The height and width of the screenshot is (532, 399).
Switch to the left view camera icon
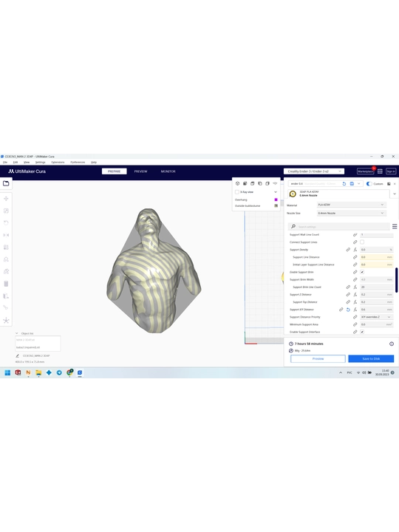point(260,183)
